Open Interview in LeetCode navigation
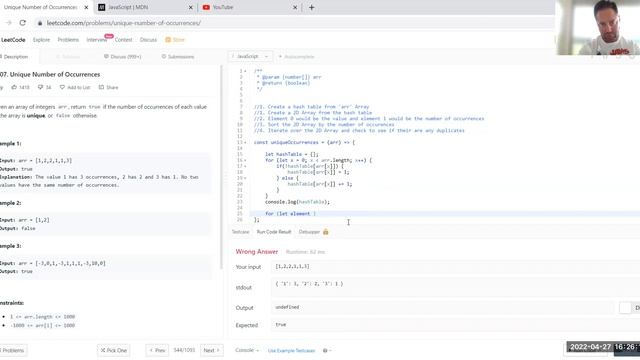Image resolution: width=640 pixels, height=360 pixels. point(97,40)
